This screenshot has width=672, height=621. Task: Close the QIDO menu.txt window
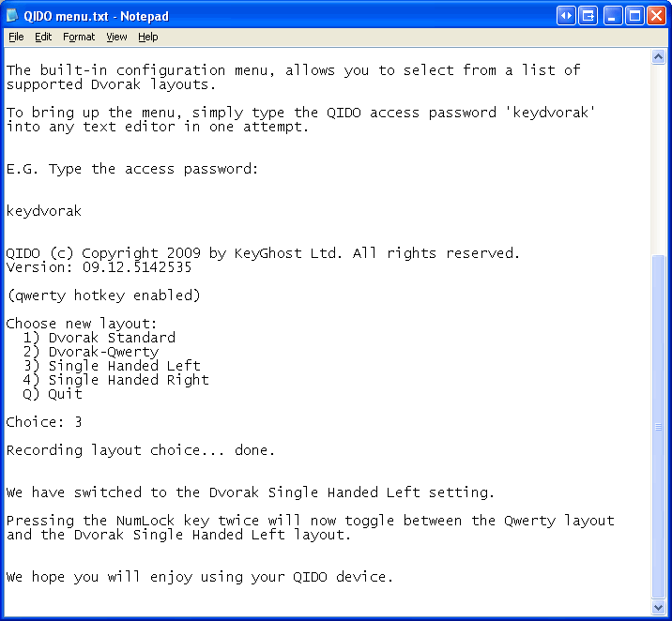[x=657, y=16]
